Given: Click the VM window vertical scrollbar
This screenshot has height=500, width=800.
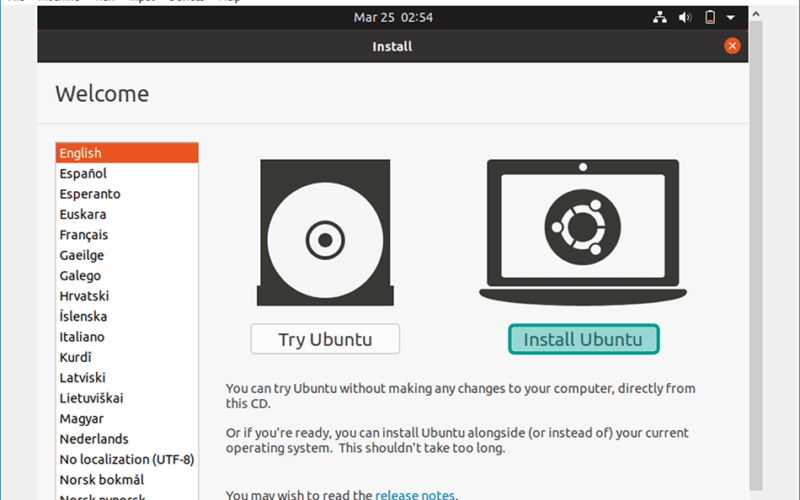Looking at the screenshot, I should pos(756,255).
